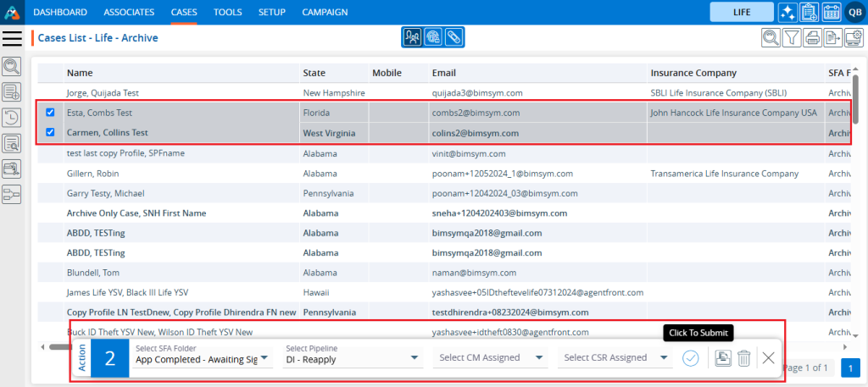Click the checkmark submit icon in action bar

click(x=691, y=358)
